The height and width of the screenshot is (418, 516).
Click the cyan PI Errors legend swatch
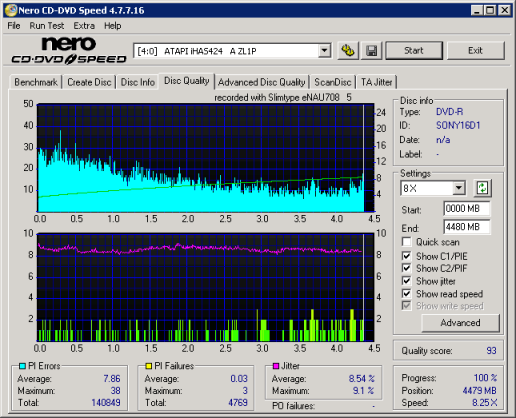[x=23, y=366]
